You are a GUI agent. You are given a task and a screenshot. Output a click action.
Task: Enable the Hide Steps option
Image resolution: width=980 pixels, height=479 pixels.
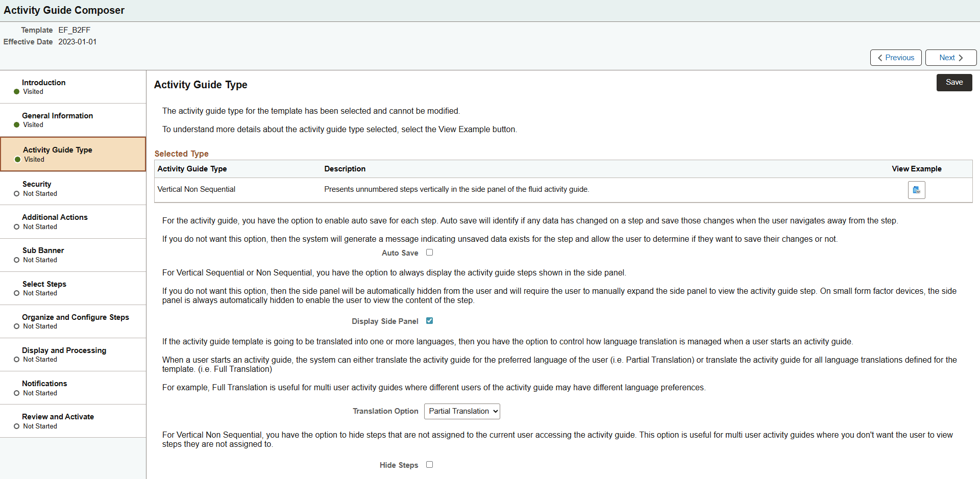429,464
